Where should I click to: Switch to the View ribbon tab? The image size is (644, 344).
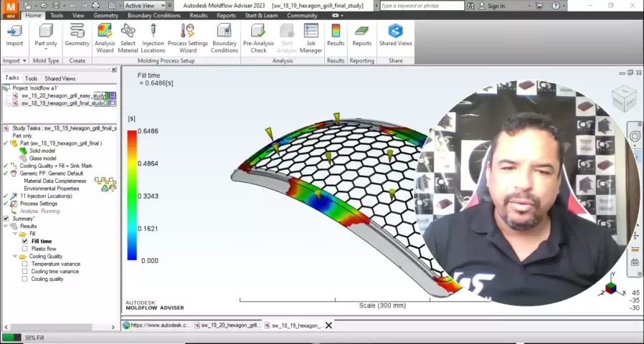click(x=78, y=15)
